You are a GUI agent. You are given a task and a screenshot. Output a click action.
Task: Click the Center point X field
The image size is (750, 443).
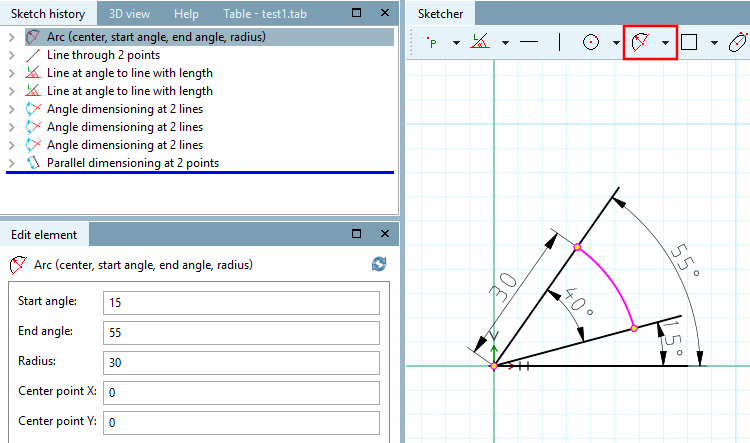[241, 393]
